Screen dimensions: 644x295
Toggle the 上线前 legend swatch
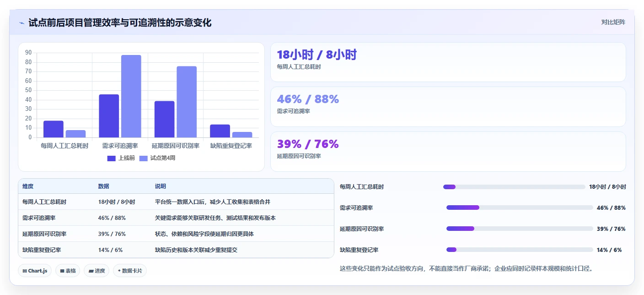point(112,158)
